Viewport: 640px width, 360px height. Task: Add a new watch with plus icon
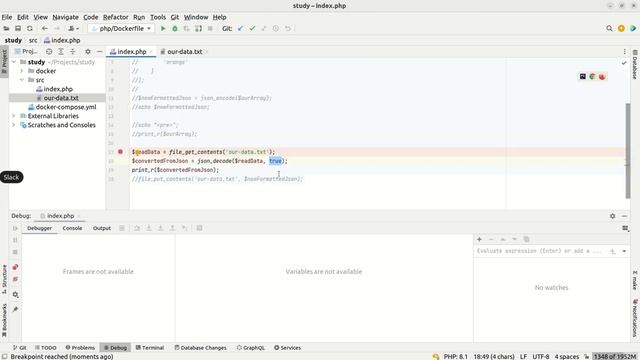479,239
